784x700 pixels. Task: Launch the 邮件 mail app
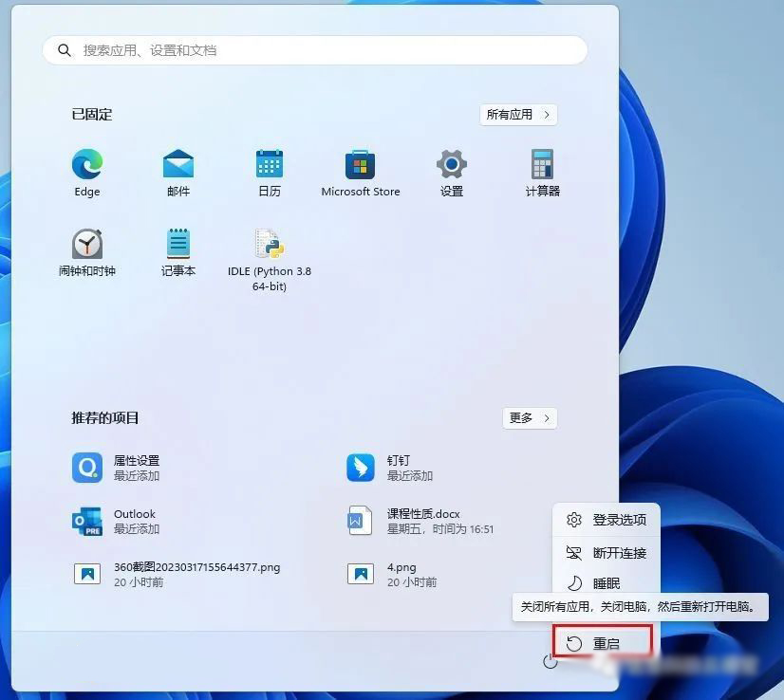(x=178, y=173)
